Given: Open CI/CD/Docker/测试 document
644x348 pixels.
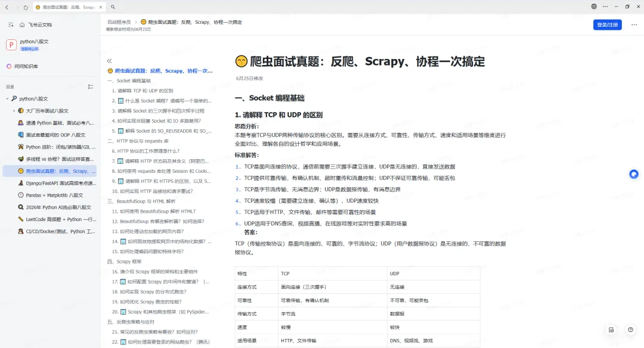Looking at the screenshot, I should coord(56,231).
